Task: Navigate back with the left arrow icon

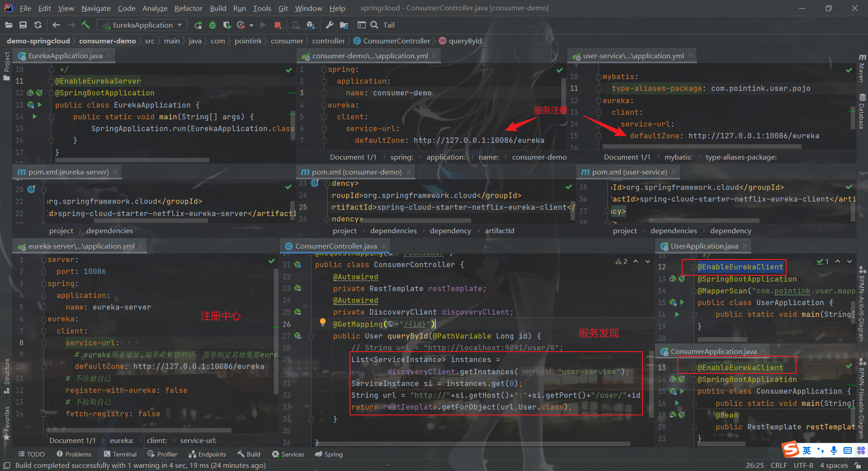Action: coord(56,25)
